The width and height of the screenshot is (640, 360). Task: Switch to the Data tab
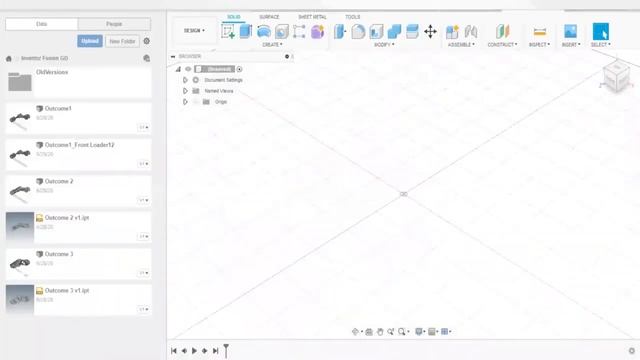pyautogui.click(x=42, y=24)
